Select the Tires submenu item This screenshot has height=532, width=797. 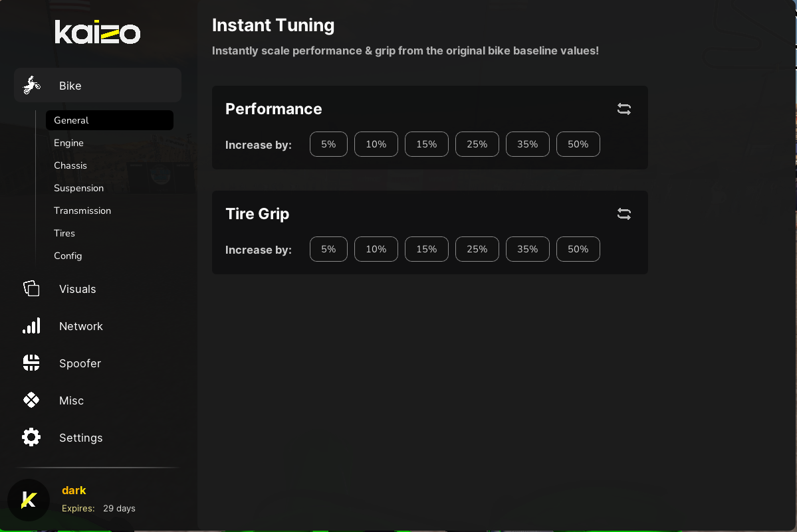64,233
